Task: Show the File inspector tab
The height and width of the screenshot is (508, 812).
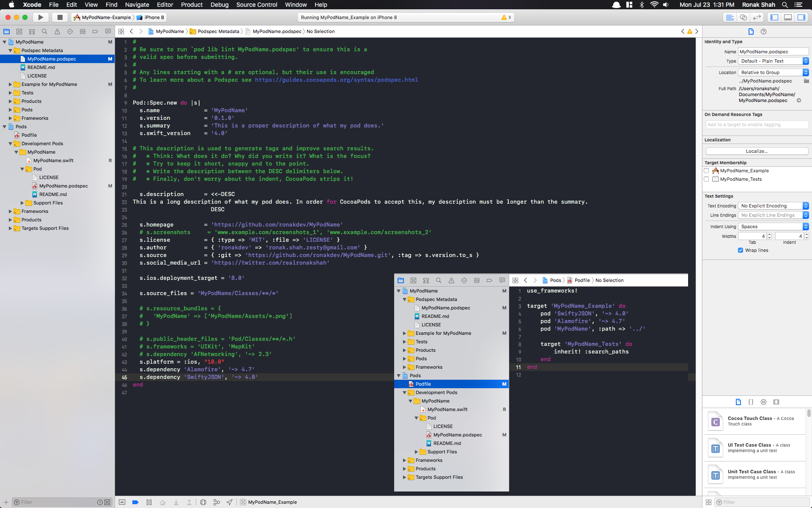Action: coord(751,31)
